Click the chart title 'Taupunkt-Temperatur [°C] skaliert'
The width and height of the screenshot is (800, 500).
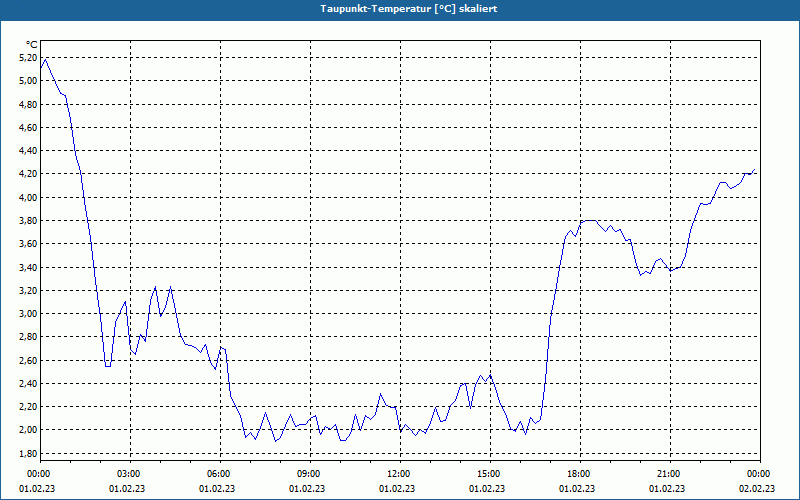tap(409, 9)
